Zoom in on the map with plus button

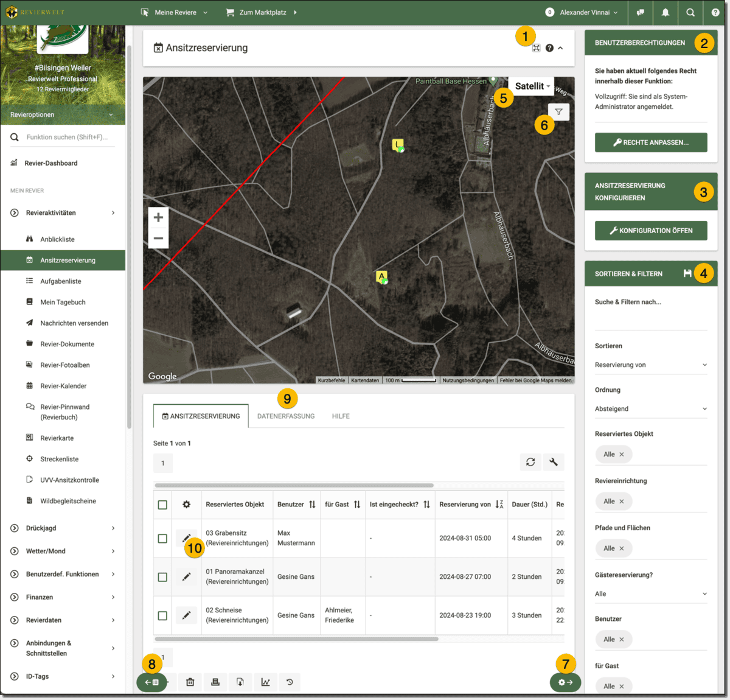tap(158, 217)
